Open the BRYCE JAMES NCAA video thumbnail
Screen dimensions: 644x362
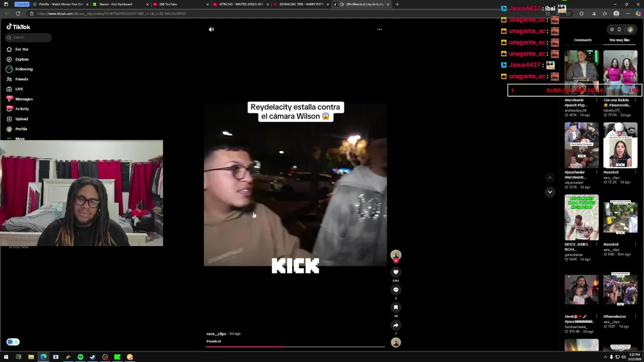click(x=582, y=218)
